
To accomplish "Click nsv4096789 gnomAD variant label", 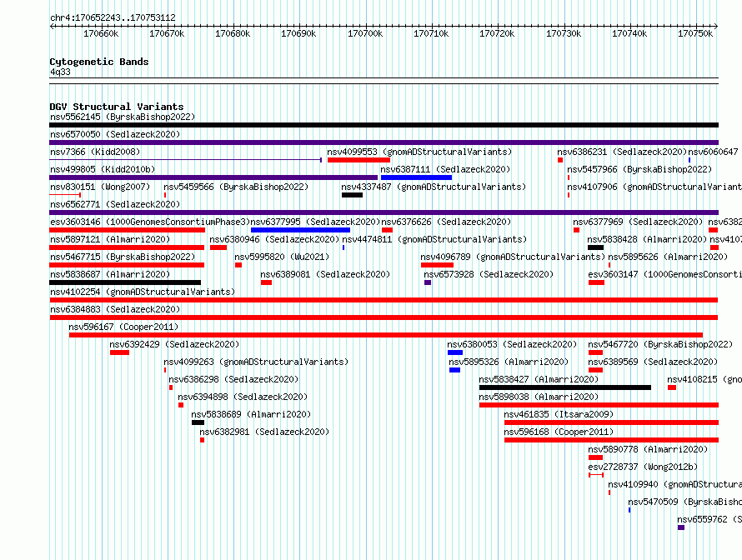I will pos(513,257).
